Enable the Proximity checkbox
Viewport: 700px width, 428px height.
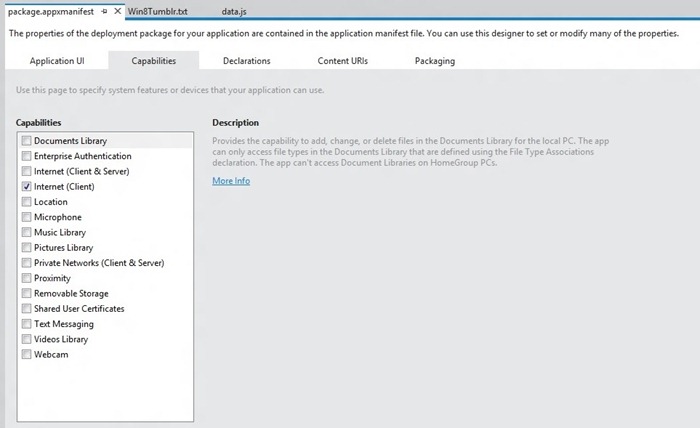click(26, 278)
